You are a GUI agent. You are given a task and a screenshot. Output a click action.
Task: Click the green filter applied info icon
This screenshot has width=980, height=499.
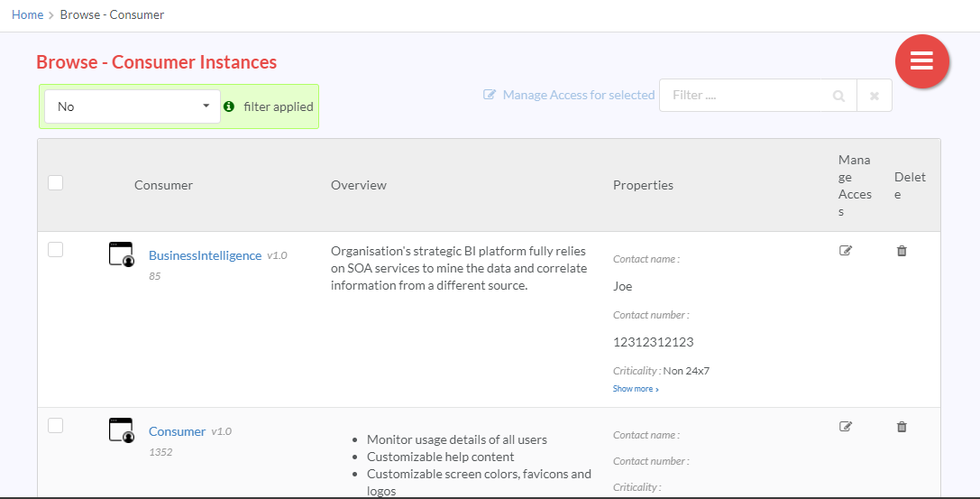tap(229, 106)
